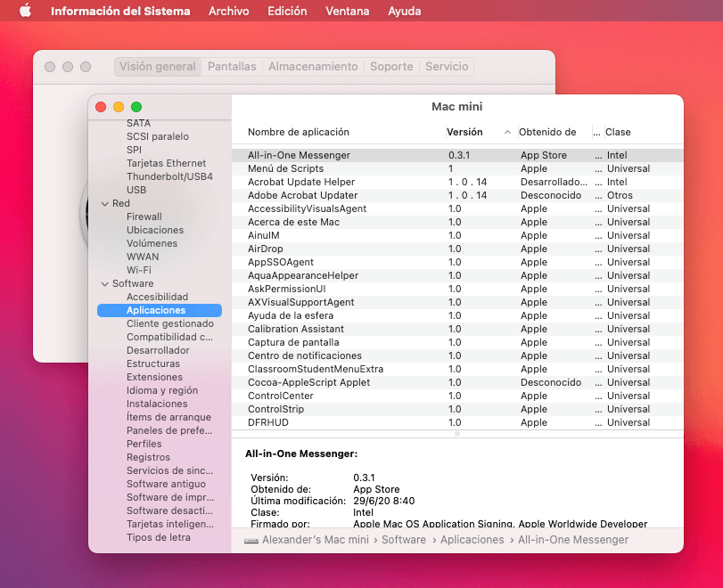Select the ControlCenter row

pyautogui.click(x=457, y=396)
